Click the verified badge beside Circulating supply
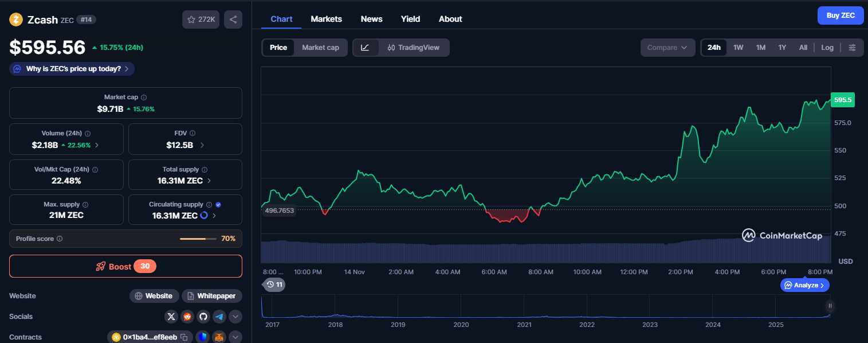The image size is (868, 343). pos(218,205)
